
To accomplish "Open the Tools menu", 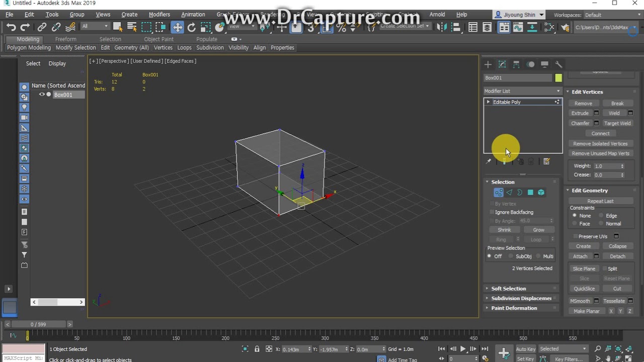I will [52, 15].
